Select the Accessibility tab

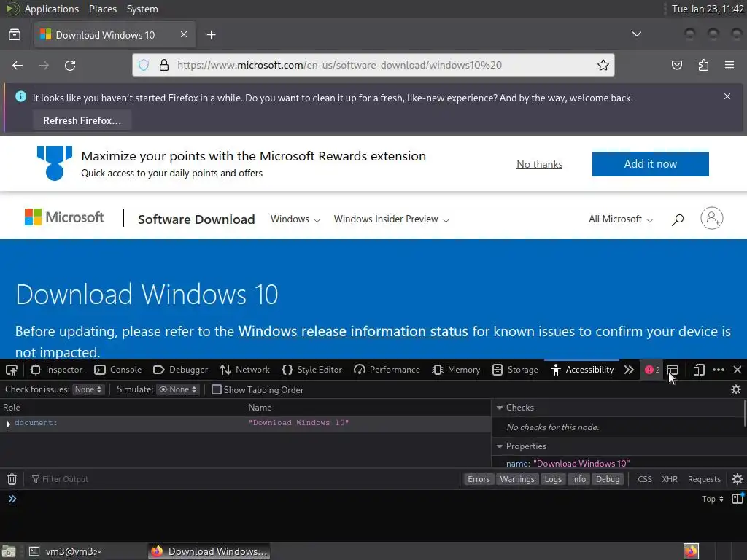581,370
